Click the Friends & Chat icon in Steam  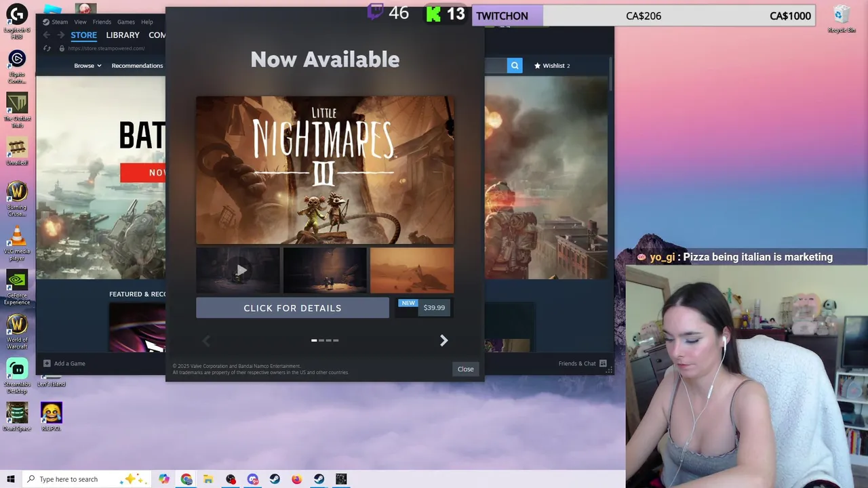(603, 363)
